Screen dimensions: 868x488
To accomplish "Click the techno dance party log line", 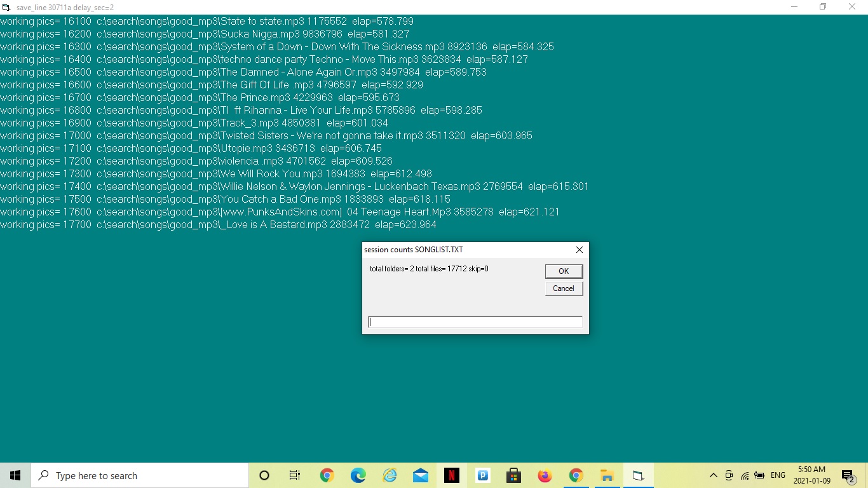I will pos(264,59).
